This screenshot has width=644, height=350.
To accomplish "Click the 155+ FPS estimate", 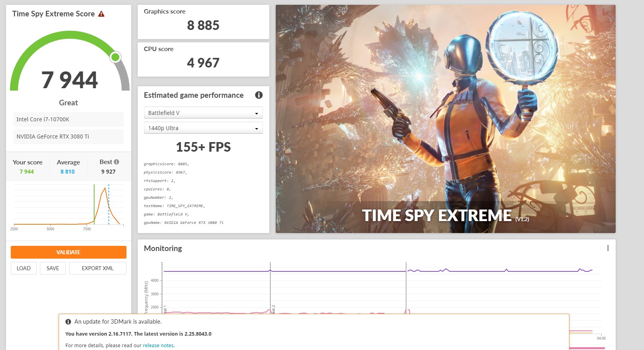I will point(203,147).
